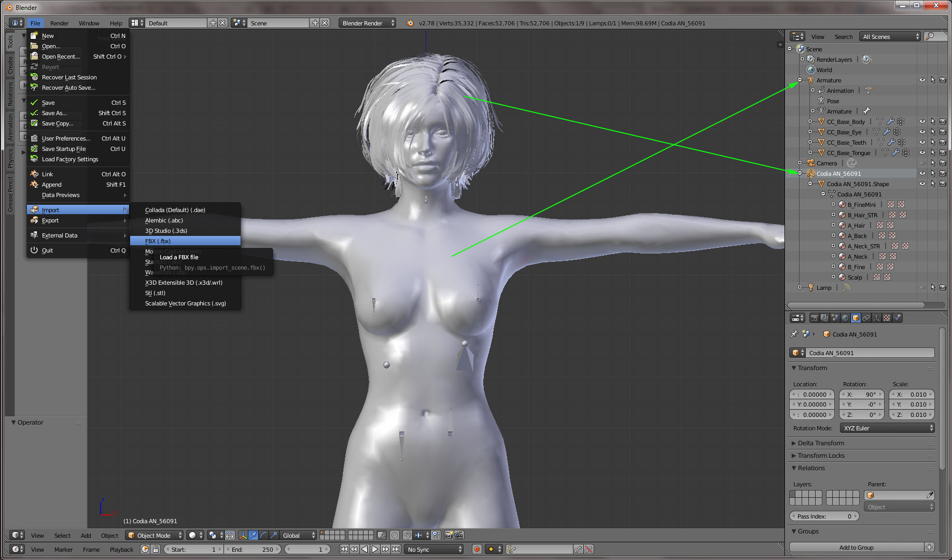The height and width of the screenshot is (560, 952).
Task: Choose Collada (Default) (.dae) import option
Action: pos(185,209)
